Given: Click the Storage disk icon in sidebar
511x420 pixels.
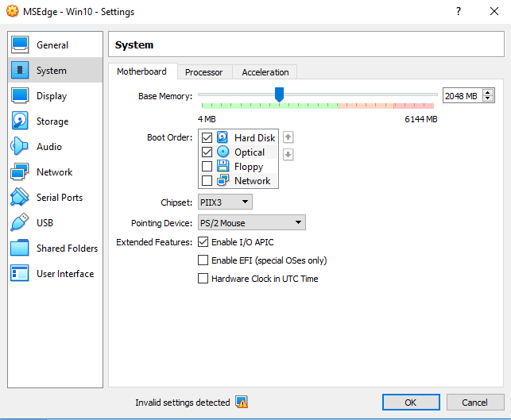Looking at the screenshot, I should [20, 121].
